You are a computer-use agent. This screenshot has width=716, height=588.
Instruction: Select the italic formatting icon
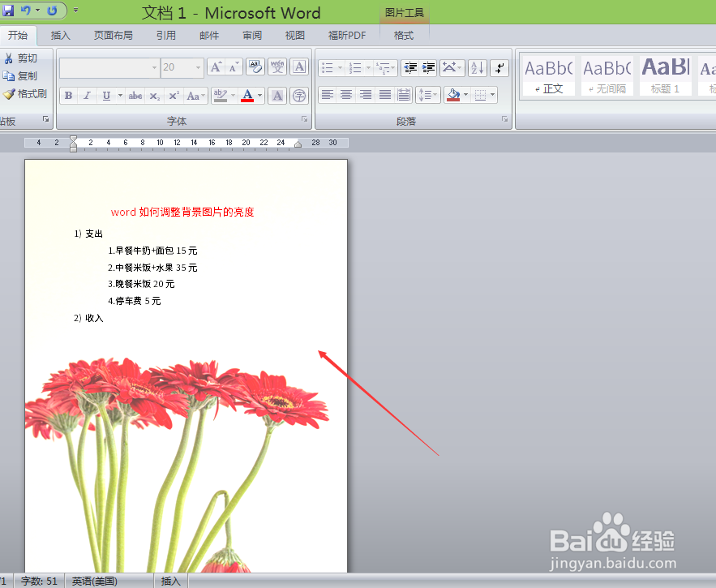[87, 95]
